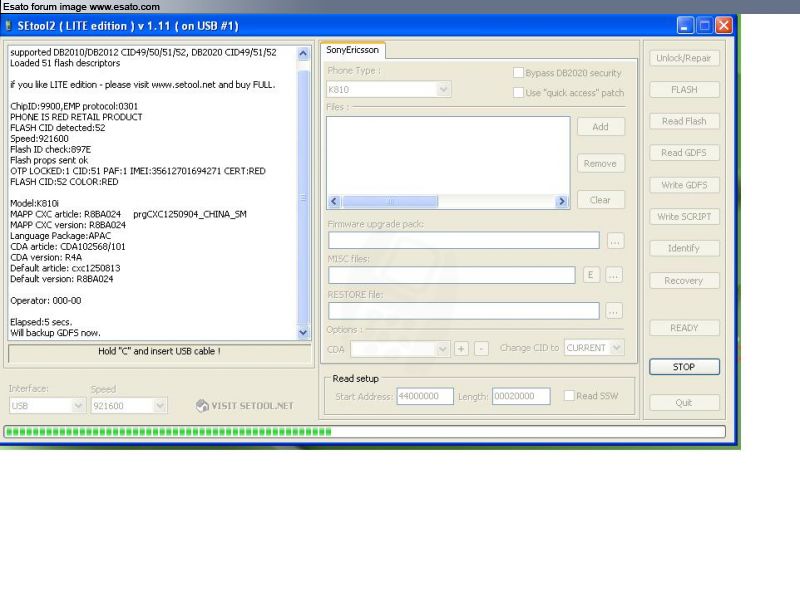Screen dimensions: 800x606
Task: Click the MISC files input field
Action: tap(452, 275)
